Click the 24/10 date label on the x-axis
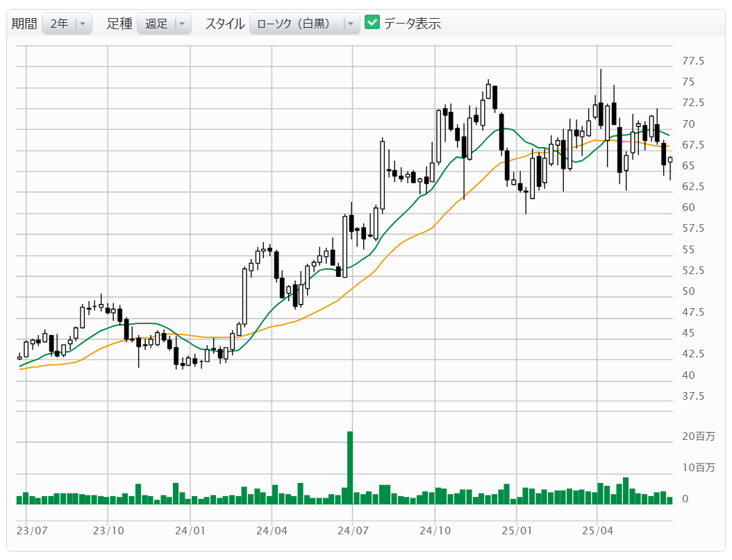The height and width of the screenshot is (560, 732). point(434,530)
